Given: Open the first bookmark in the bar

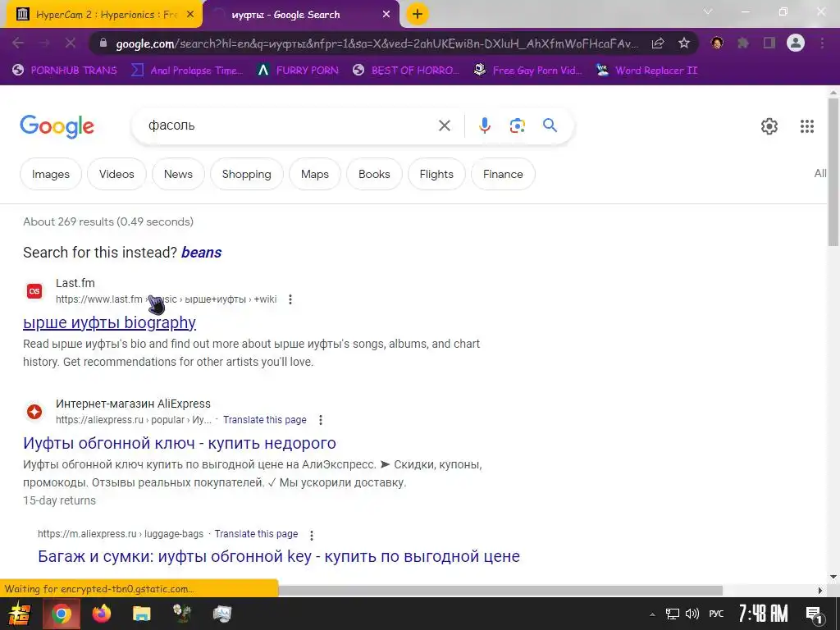Looking at the screenshot, I should click(x=65, y=71).
